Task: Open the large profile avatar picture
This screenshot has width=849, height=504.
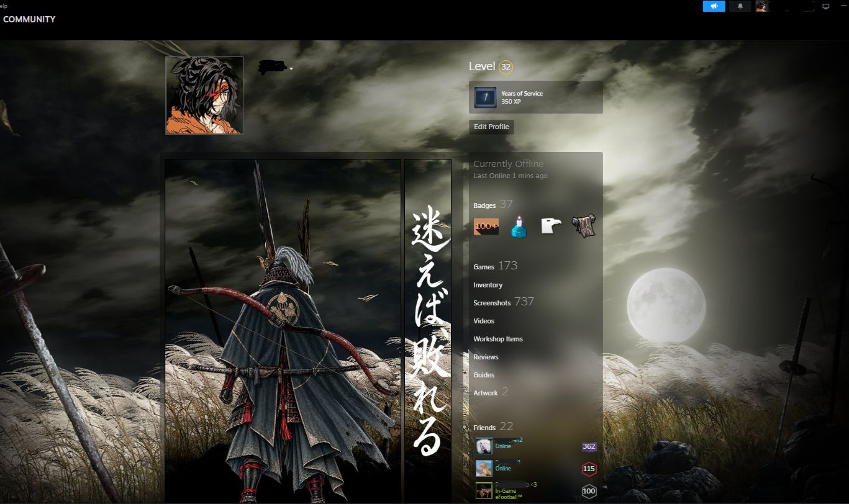Action: click(x=204, y=96)
